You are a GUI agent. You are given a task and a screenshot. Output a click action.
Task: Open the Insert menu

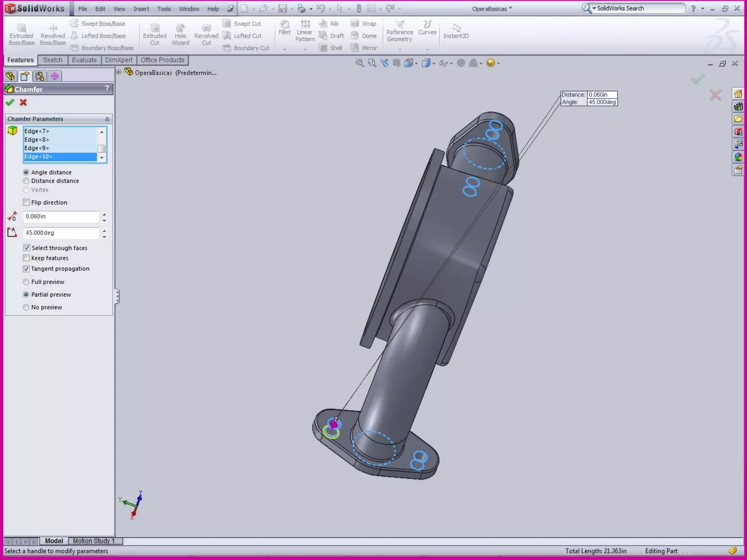141,9
